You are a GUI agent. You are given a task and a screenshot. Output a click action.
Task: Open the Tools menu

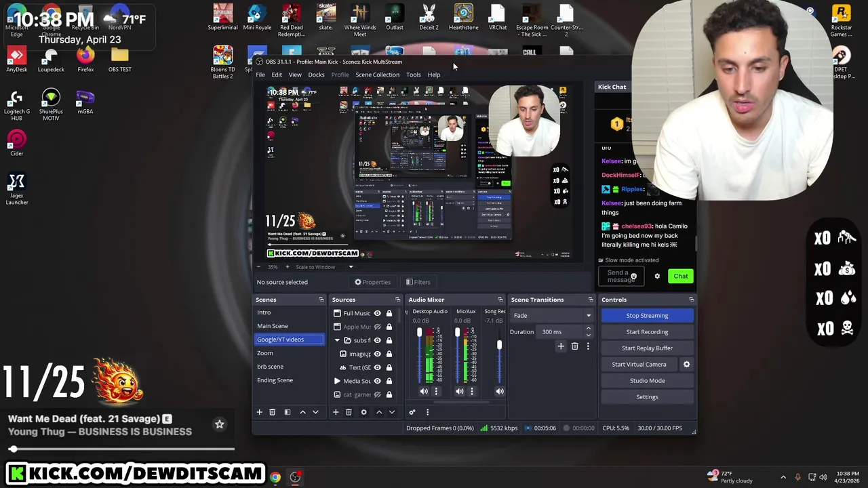(413, 75)
